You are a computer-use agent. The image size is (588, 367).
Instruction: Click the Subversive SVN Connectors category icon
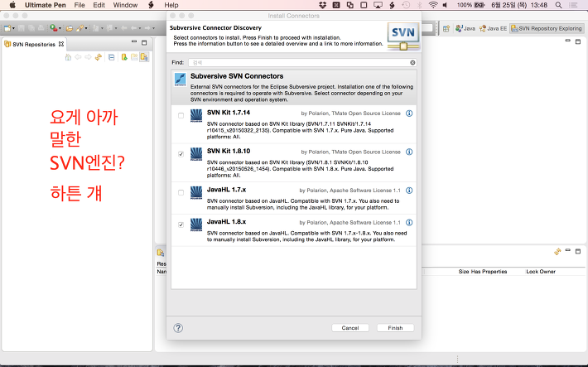click(x=181, y=80)
